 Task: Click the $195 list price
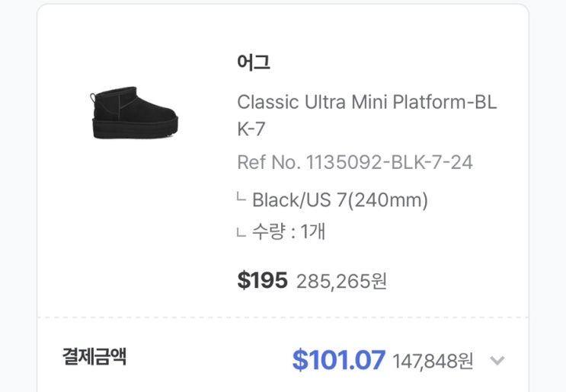point(262,280)
